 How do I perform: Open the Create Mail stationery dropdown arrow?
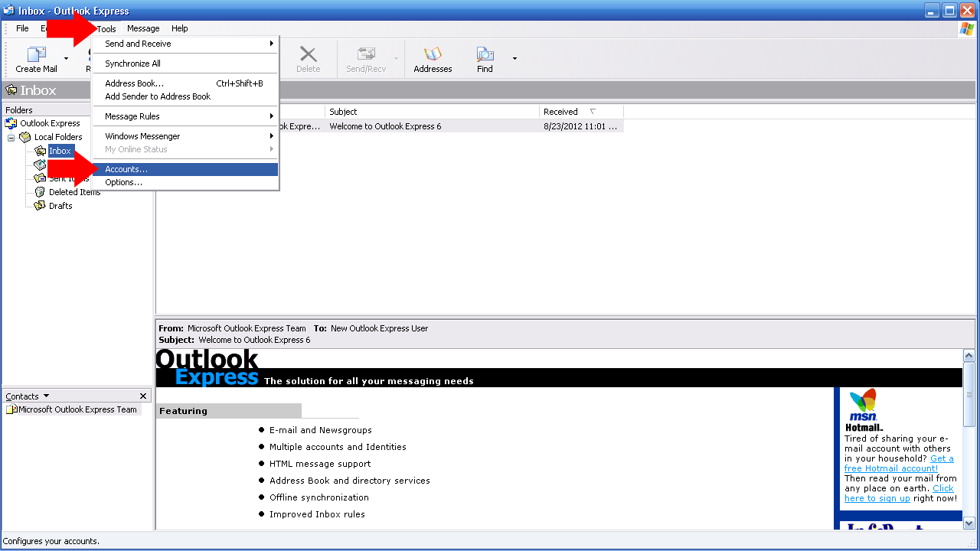(66, 58)
